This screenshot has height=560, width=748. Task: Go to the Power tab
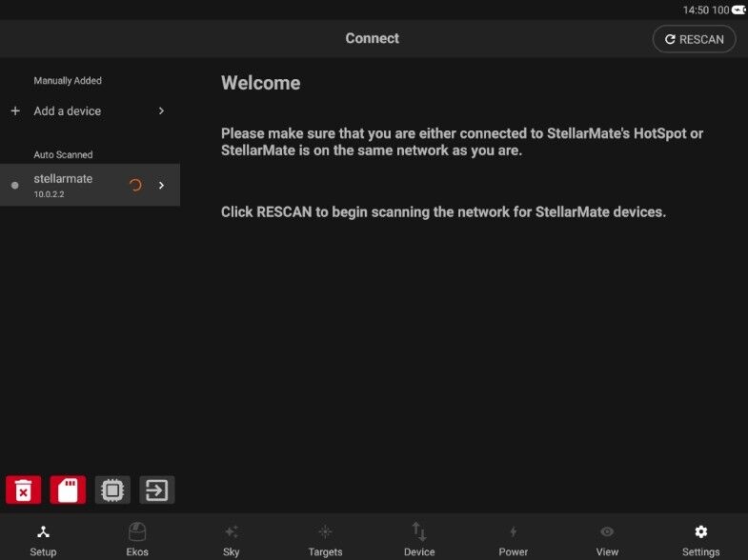(514, 540)
